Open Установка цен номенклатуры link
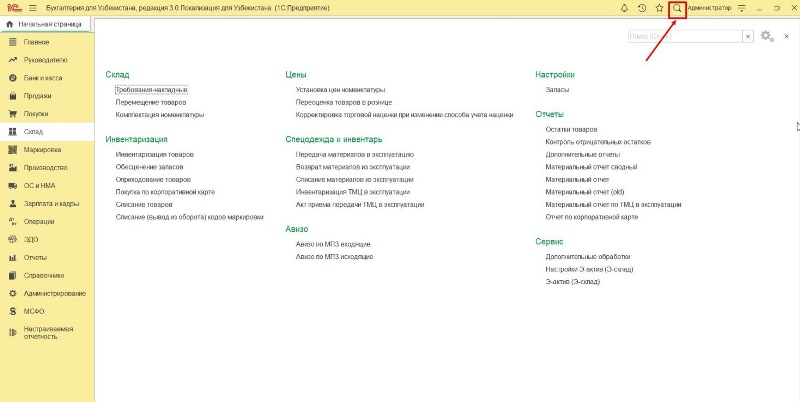This screenshot has height=402, width=800. (x=344, y=90)
